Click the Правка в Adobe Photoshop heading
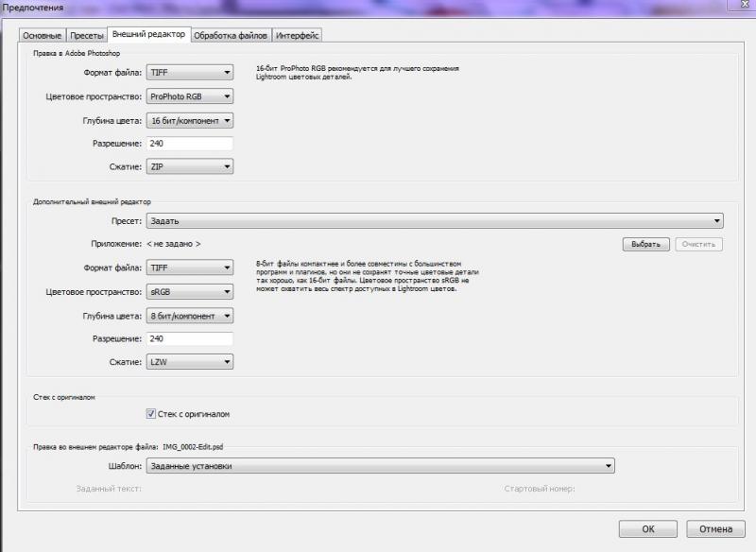 pyautogui.click(x=77, y=53)
